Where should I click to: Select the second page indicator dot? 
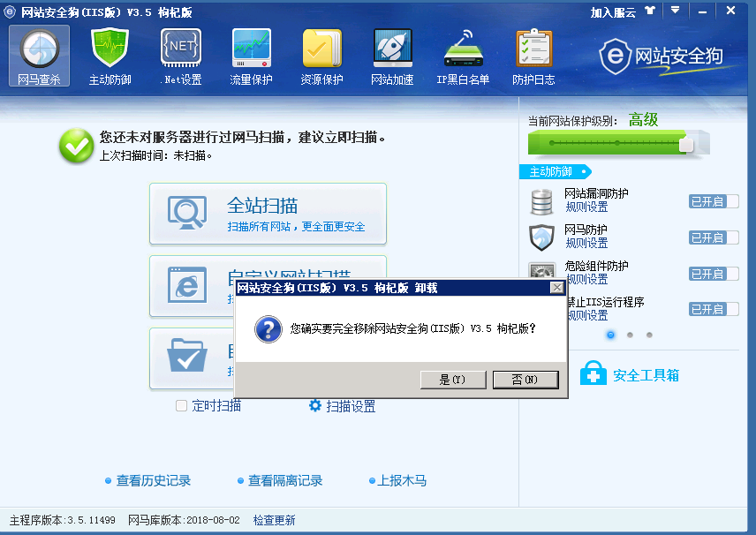630,335
